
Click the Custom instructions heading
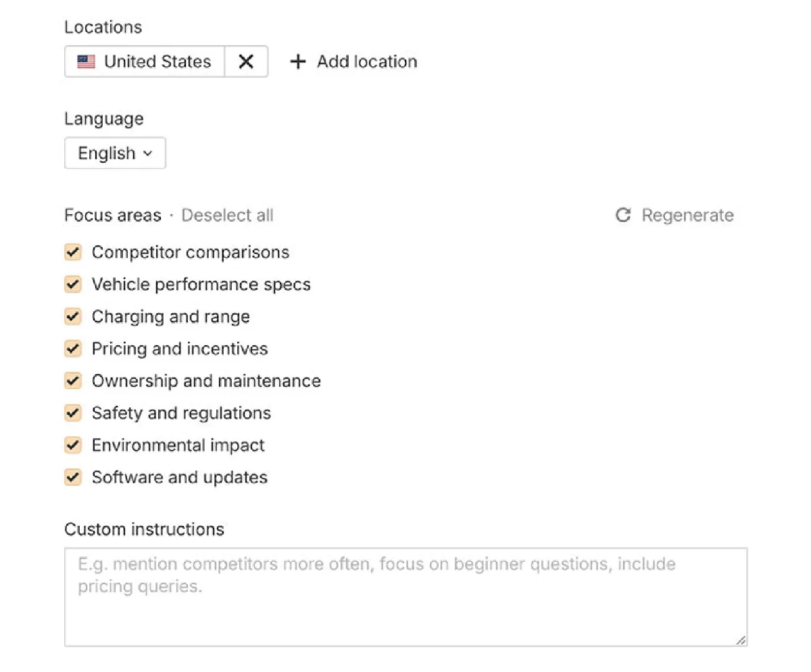tap(144, 528)
